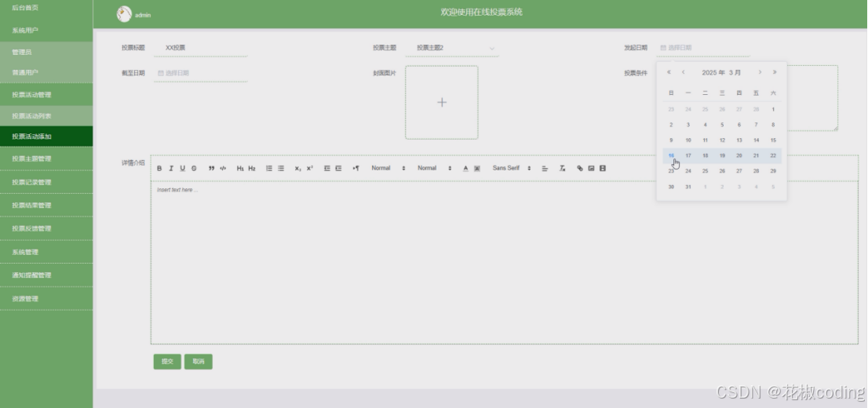Expand 投票主题管理 in the sidebar
Viewport: 868px width, 408px height.
[46, 158]
